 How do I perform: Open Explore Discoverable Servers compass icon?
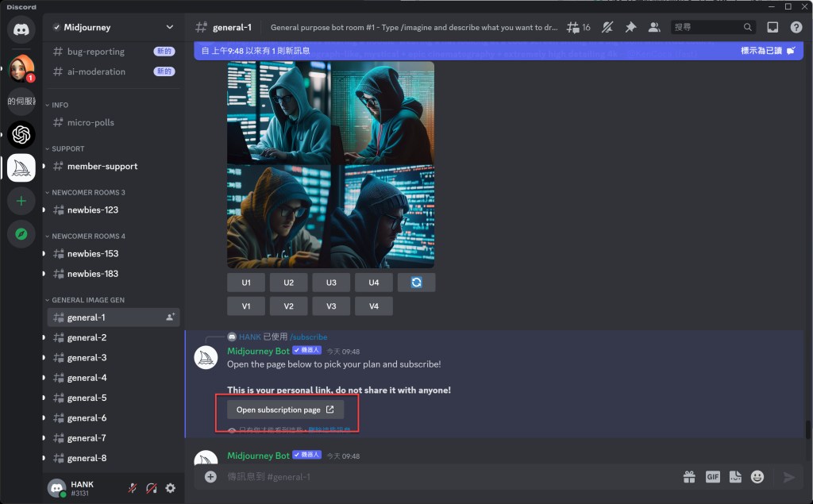[x=21, y=234]
